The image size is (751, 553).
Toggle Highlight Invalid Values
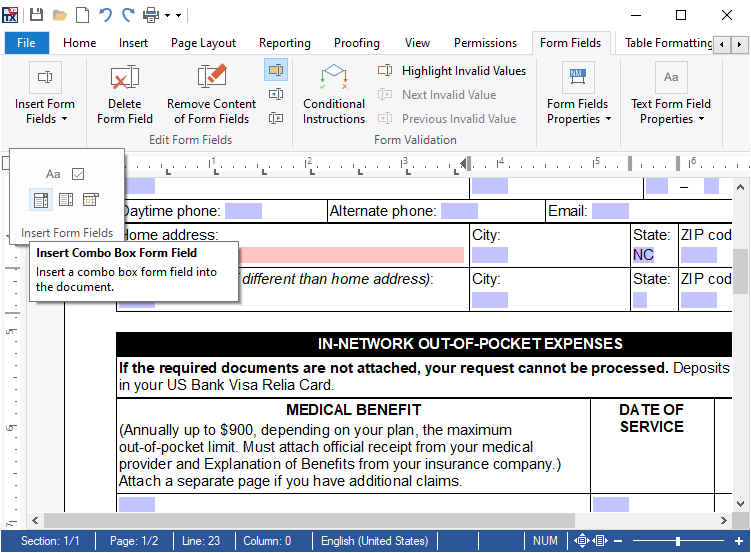coord(452,71)
